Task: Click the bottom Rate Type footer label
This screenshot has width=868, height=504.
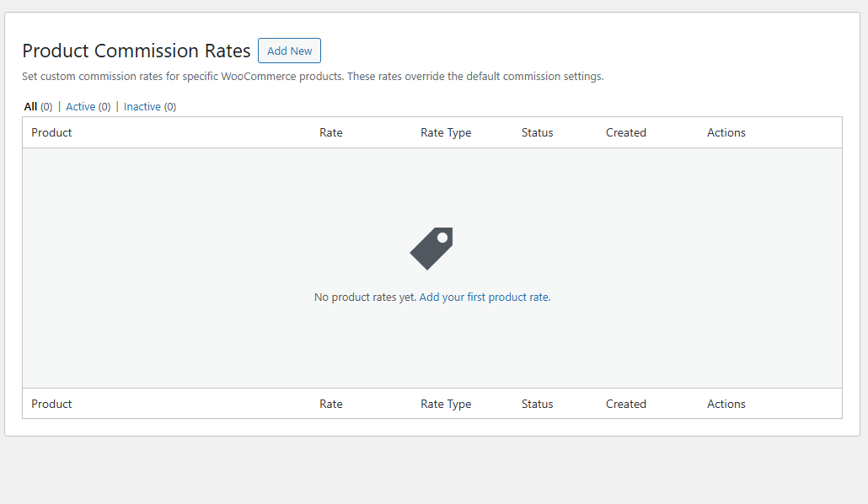Action: click(446, 404)
